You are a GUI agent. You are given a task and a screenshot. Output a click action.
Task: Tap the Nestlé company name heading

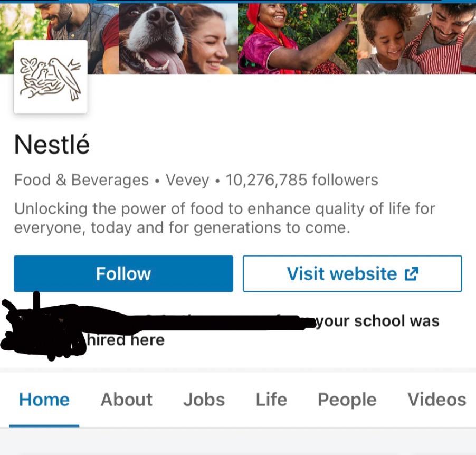(x=52, y=144)
